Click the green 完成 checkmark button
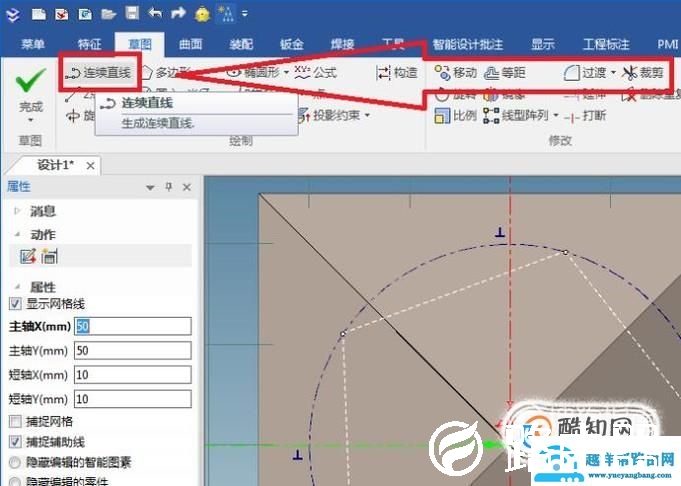Screen dimensions: 681x486 (x=30, y=80)
